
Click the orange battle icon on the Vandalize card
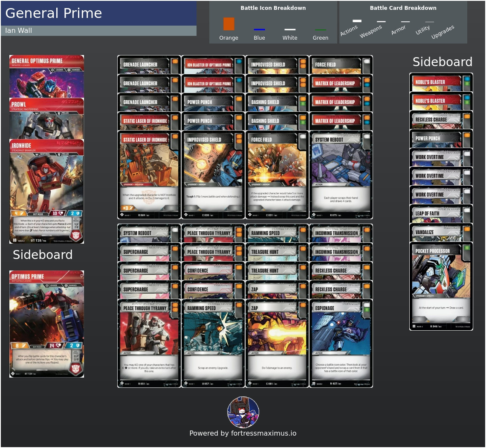point(466,230)
